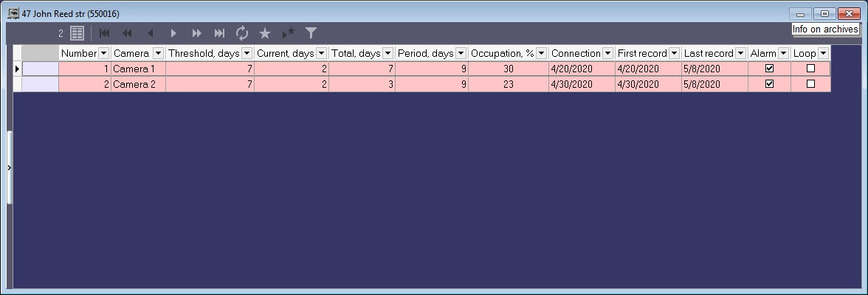The height and width of the screenshot is (295, 868).
Task: Click Last record 5/8/2020 for Camera 1
Action: coord(714,69)
